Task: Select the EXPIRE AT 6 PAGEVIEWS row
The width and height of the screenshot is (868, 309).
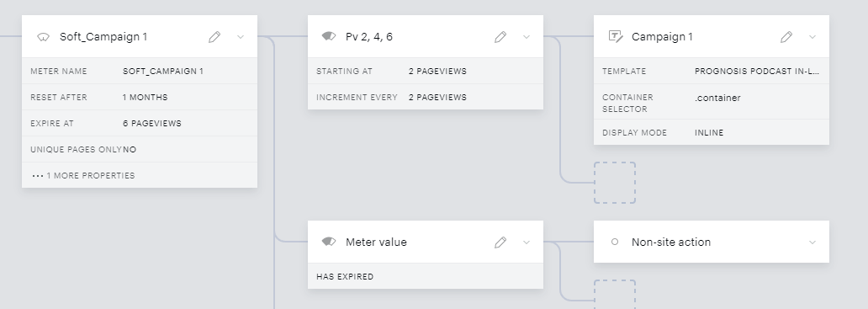Action: (140, 124)
